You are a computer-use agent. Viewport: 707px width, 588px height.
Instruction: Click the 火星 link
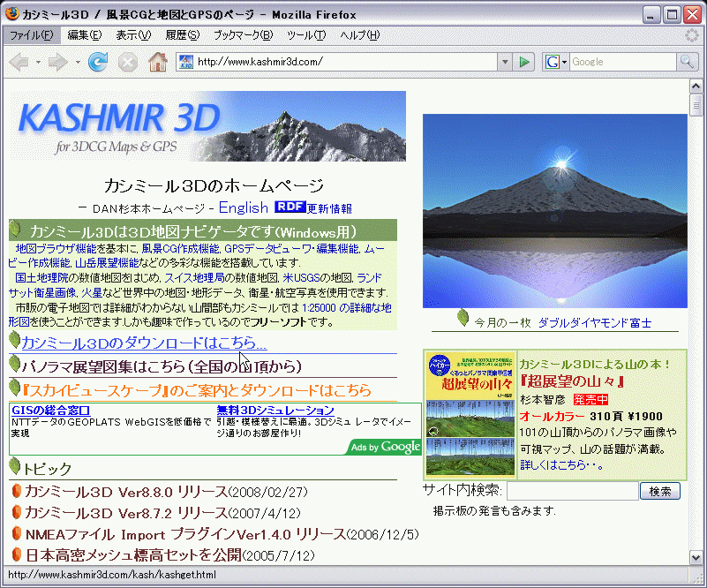pos(92,292)
